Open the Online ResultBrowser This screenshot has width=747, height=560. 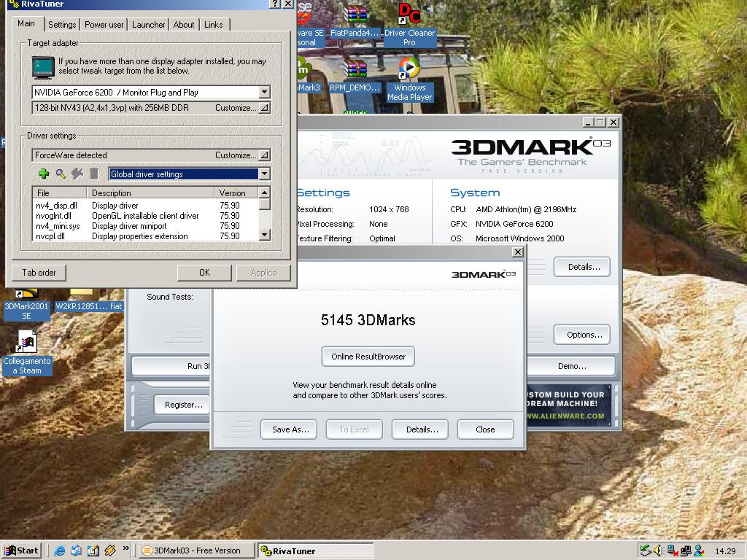pyautogui.click(x=368, y=356)
